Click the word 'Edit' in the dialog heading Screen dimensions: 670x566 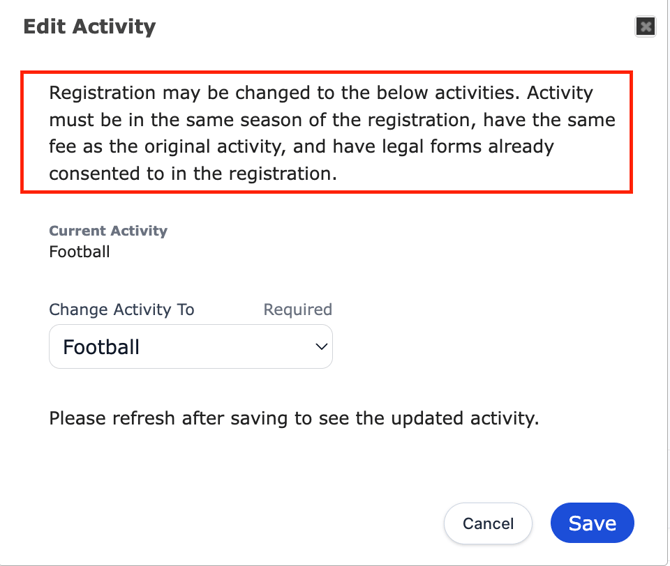44,26
